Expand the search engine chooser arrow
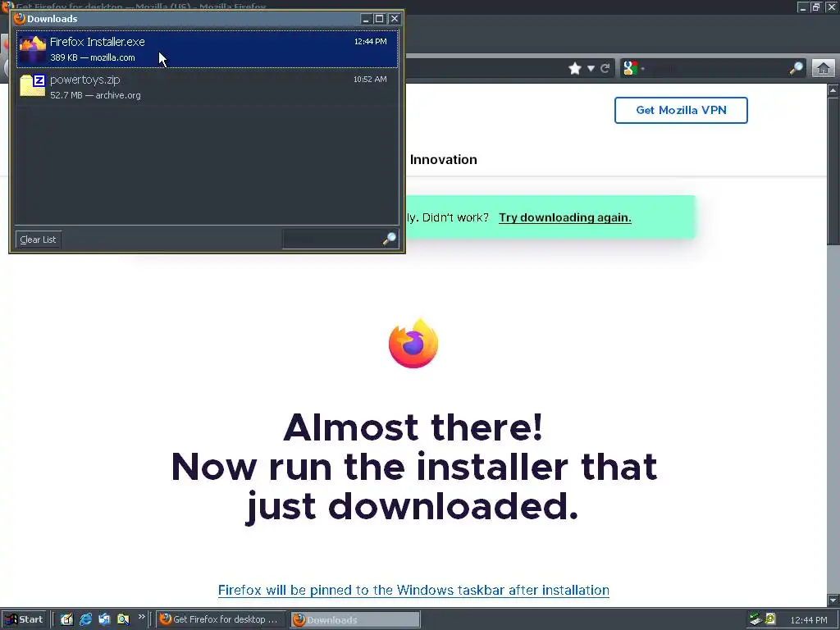The image size is (840, 630). click(642, 69)
